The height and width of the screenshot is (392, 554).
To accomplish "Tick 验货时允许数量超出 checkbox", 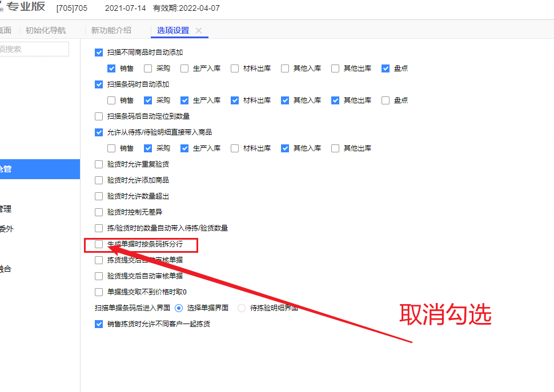I will (x=99, y=196).
